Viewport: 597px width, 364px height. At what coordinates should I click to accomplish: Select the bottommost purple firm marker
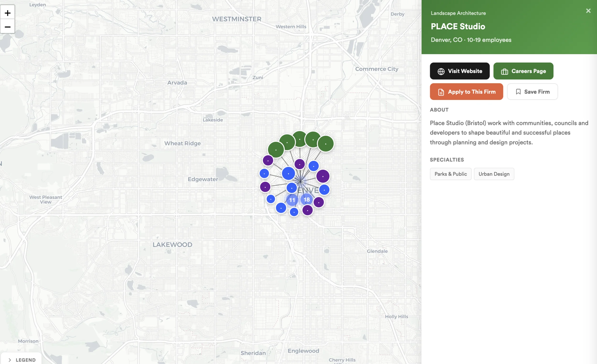pos(308,210)
